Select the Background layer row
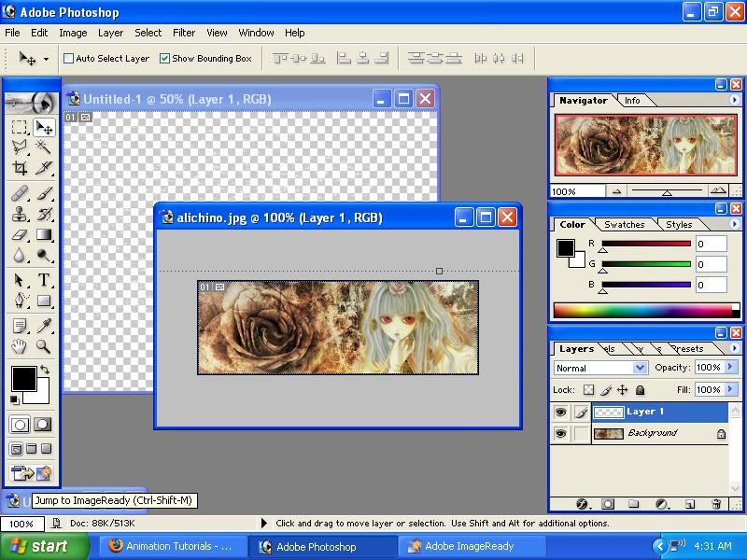 (x=660, y=433)
